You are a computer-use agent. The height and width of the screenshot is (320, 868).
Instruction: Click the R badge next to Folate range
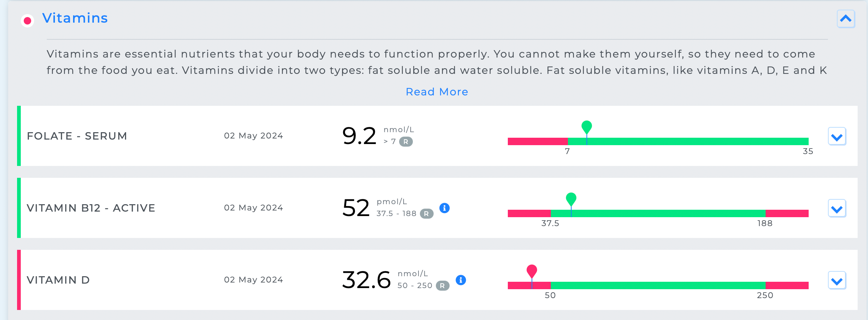coord(406,142)
